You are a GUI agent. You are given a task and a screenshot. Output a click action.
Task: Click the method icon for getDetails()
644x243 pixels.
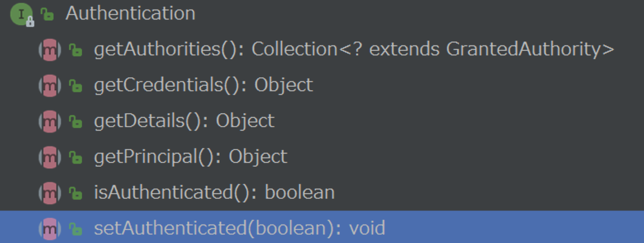tap(50, 121)
